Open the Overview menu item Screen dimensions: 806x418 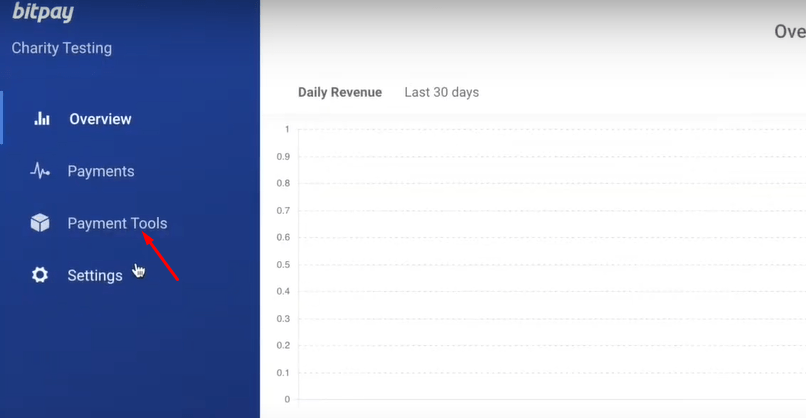tap(100, 119)
